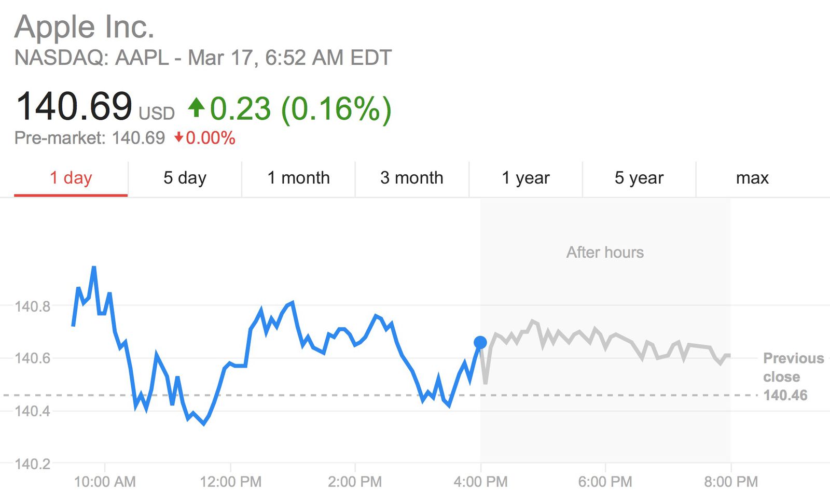The image size is (830, 504).
Task: Click the NASDAQ: AAPL ticker text
Action: tap(87, 59)
